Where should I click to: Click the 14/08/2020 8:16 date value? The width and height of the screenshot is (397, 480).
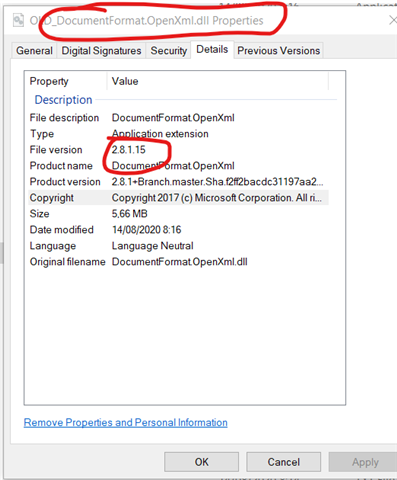[x=146, y=230]
